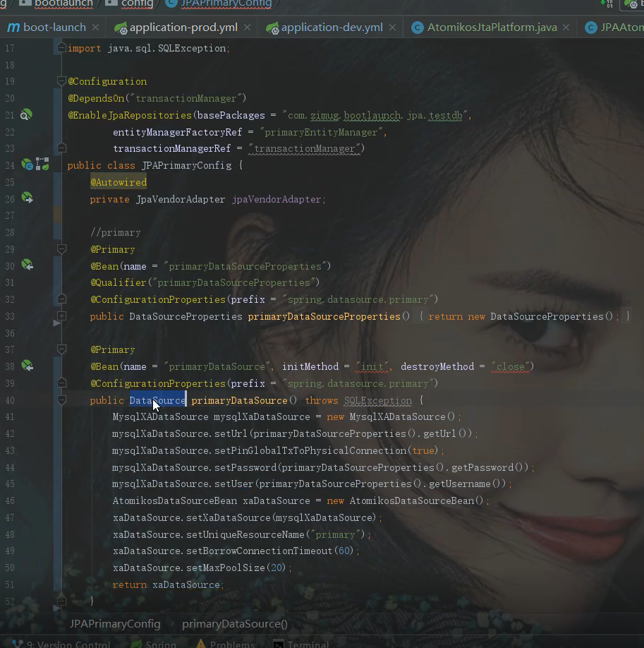644x648 pixels.
Task: Click JPAPrimaryConfig in the bottom breadcrumb
Action: tap(115, 623)
